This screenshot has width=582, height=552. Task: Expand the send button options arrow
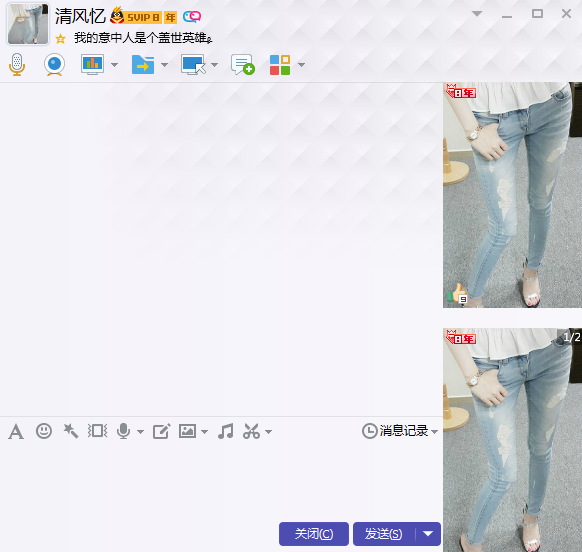click(x=428, y=534)
